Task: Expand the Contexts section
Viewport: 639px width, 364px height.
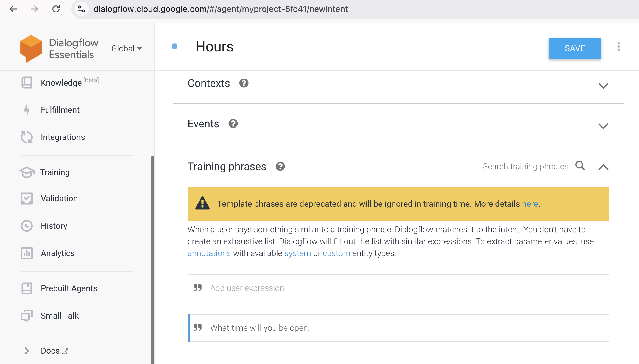Action: (603, 86)
